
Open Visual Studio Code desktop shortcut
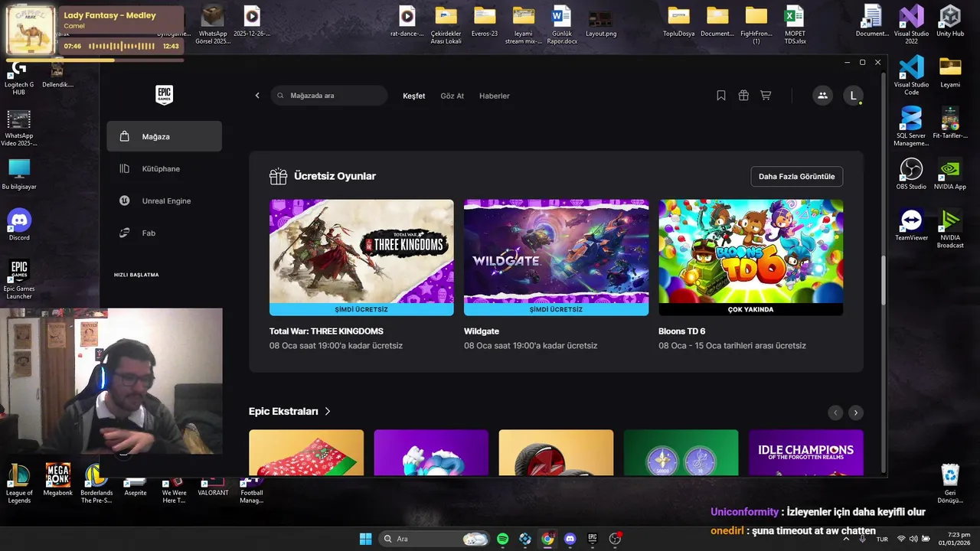click(911, 76)
